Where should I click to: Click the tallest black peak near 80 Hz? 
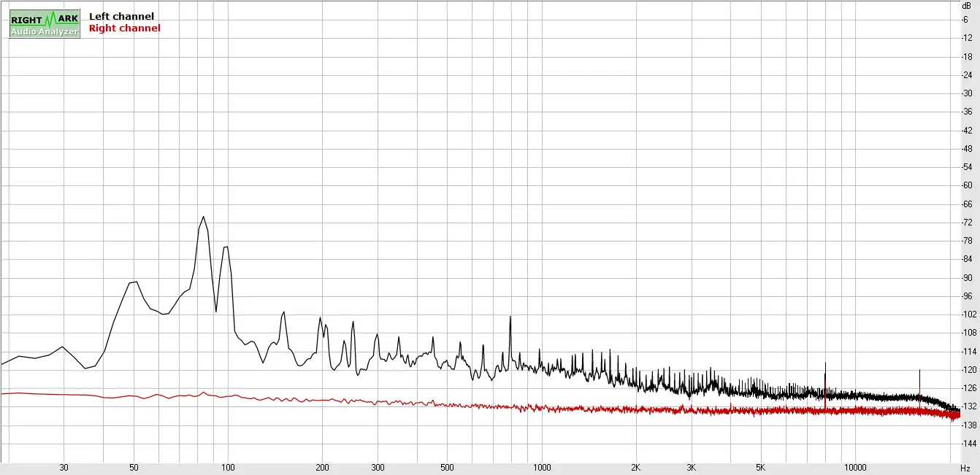(x=204, y=217)
